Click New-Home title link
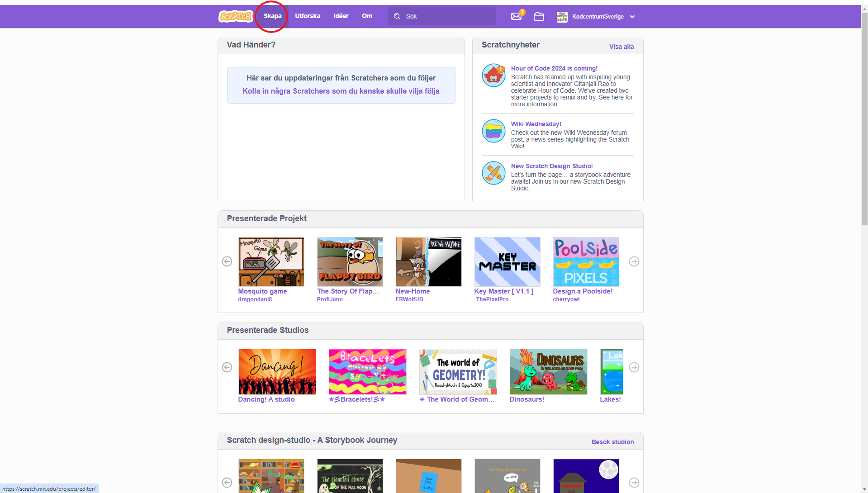Screen dimensions: 868x493 coord(413,291)
